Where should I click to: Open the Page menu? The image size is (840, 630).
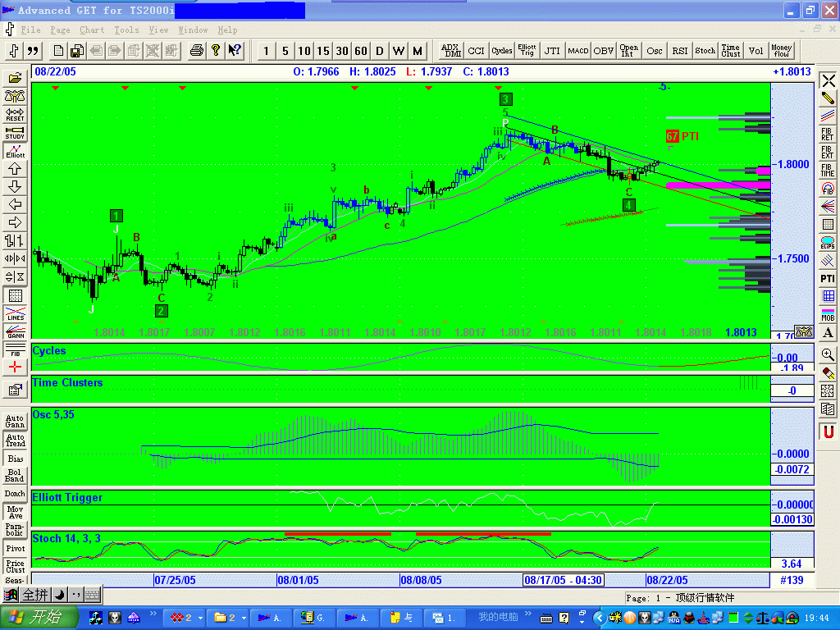point(60,30)
